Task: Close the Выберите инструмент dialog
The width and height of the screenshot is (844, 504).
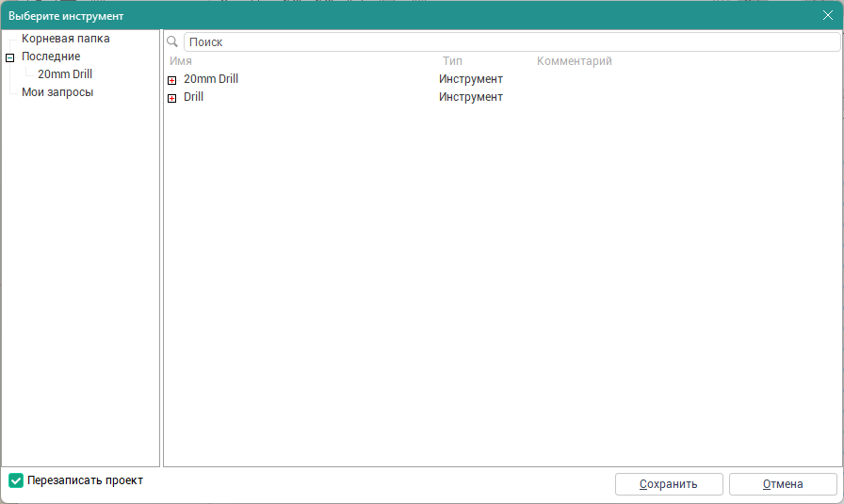Action: [x=827, y=15]
